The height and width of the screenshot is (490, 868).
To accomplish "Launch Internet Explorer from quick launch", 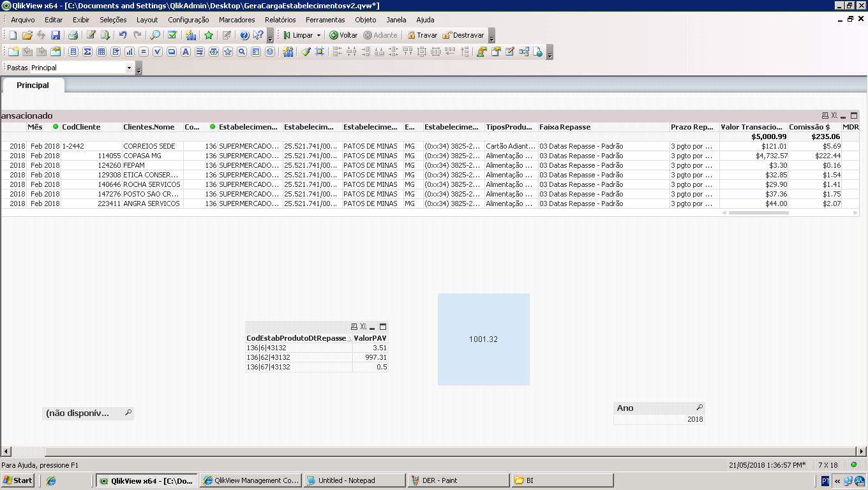I will 51,480.
